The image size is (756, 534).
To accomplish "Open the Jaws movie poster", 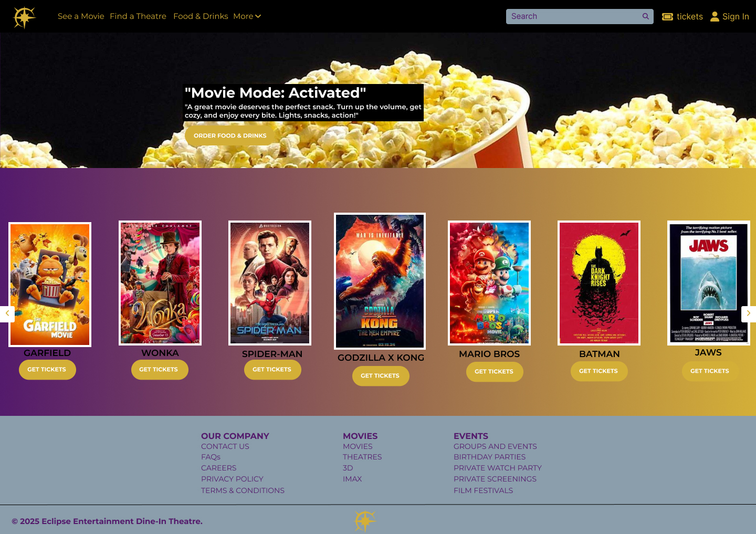I will (709, 283).
